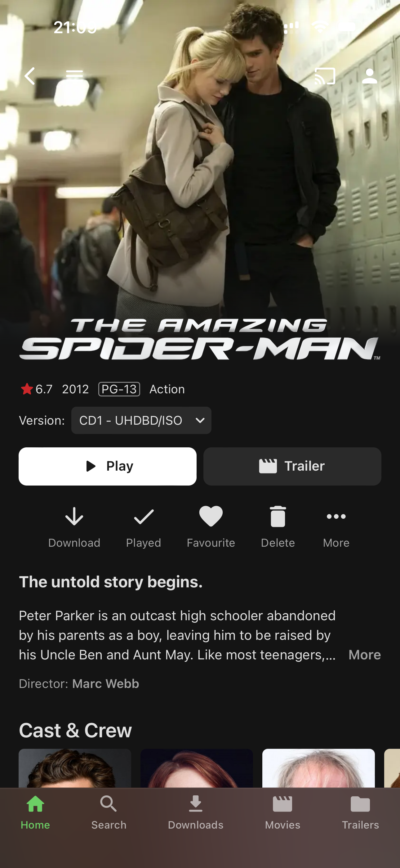Tap the cast to device icon
The height and width of the screenshot is (868, 400).
click(x=325, y=76)
